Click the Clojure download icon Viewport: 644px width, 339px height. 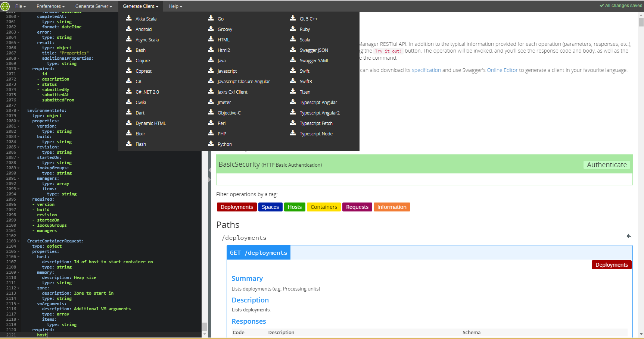point(129,60)
